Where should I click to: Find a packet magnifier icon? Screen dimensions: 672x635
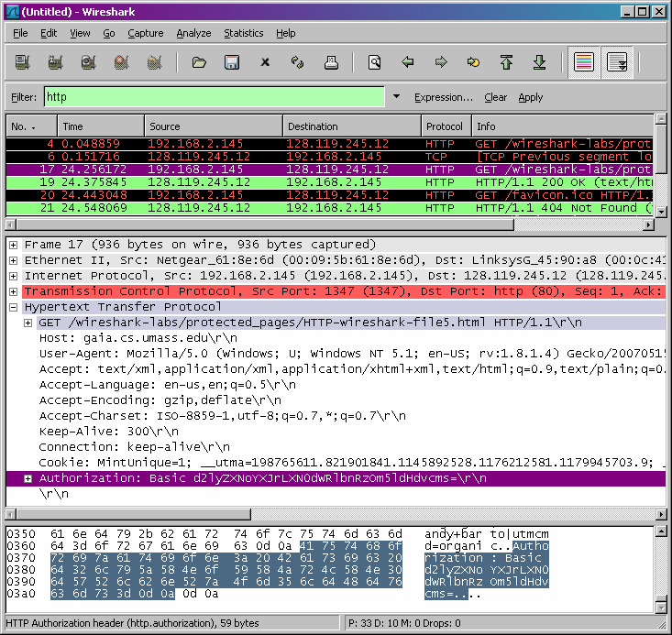click(375, 62)
